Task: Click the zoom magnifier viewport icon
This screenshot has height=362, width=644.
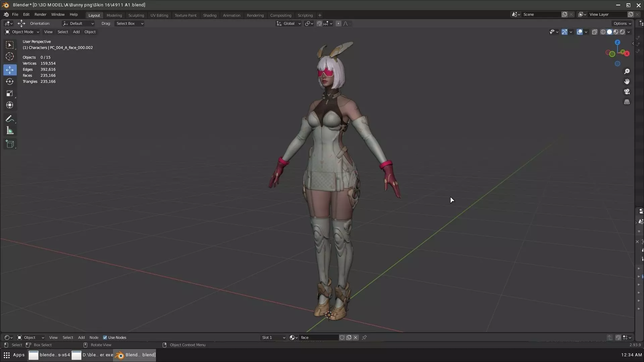Action: pyautogui.click(x=627, y=71)
